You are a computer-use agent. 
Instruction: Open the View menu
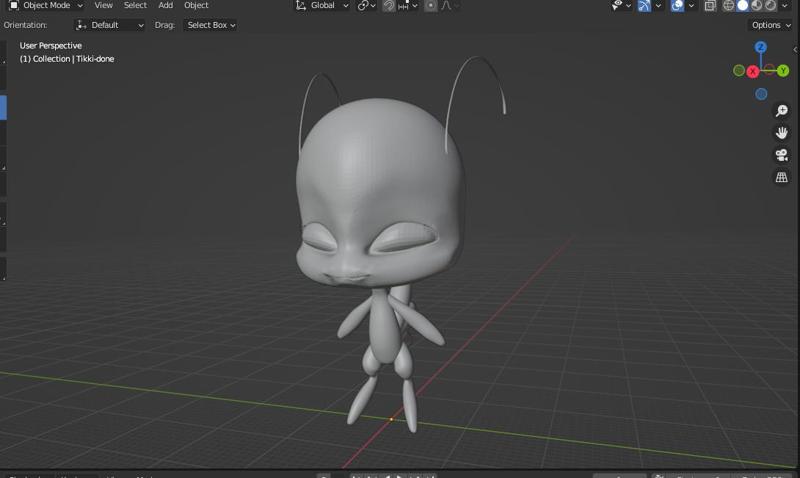(104, 5)
